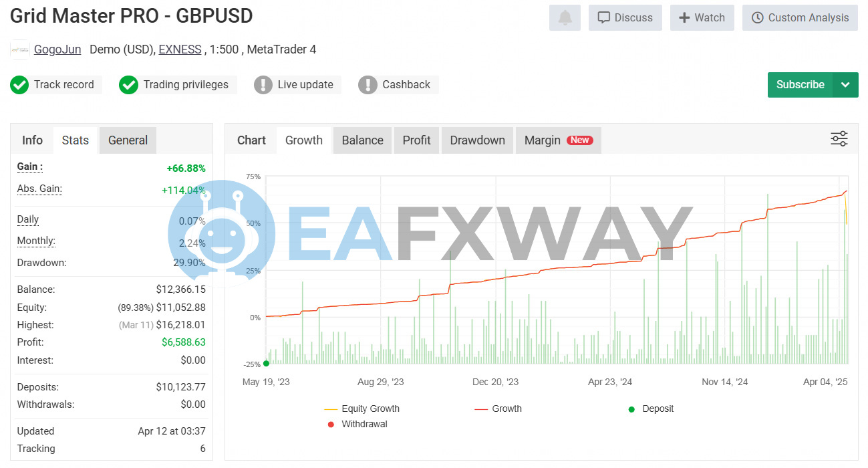
Task: Click the Gain label in Stats
Action: pyautogui.click(x=30, y=167)
